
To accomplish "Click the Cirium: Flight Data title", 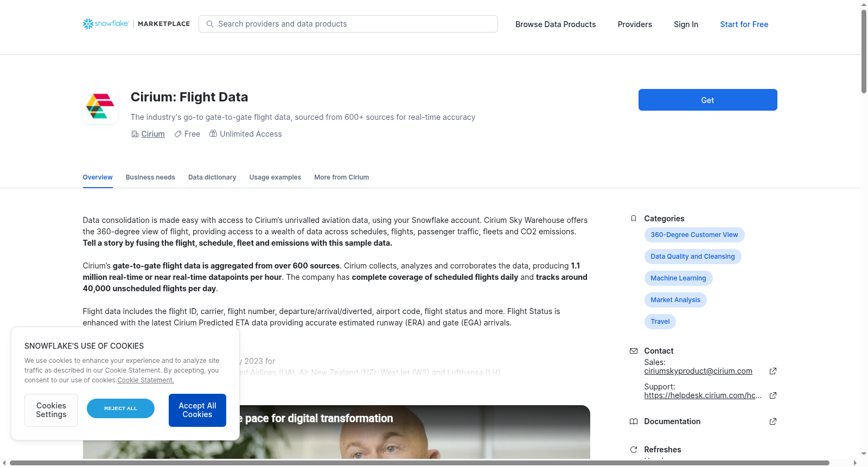I will tap(189, 97).
